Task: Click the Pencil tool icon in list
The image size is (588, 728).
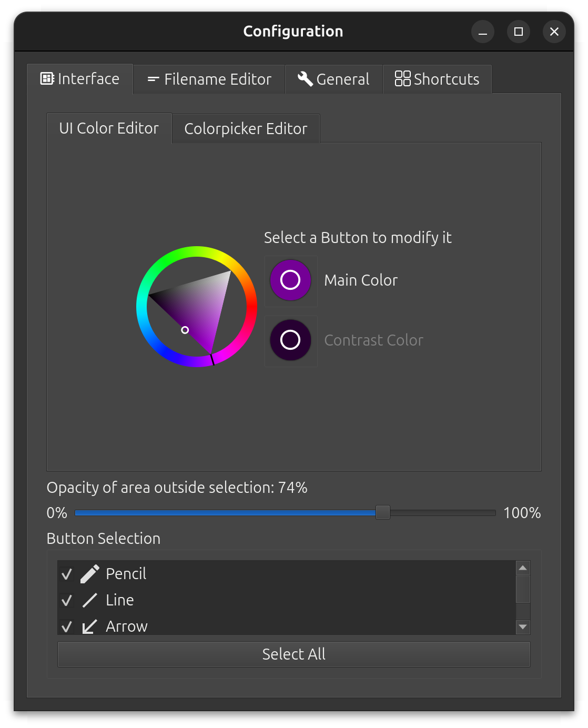Action: click(x=90, y=574)
